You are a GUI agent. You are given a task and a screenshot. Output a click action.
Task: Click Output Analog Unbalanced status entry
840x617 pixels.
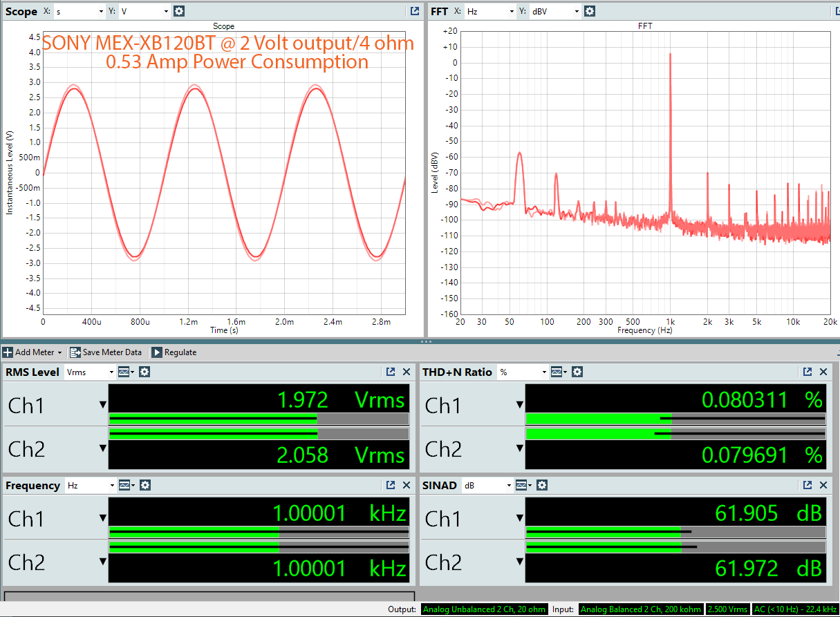[x=485, y=609]
